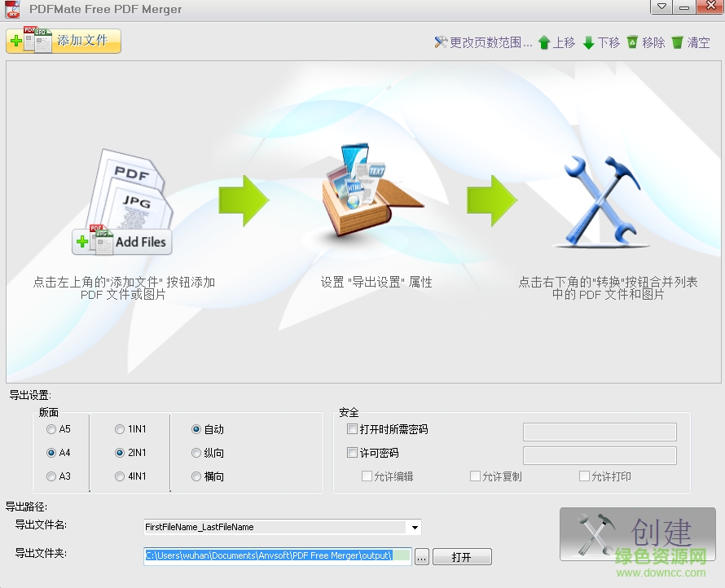Image resolution: width=725 pixels, height=588 pixels.
Task: Select 横向 orientation
Action: (196, 476)
